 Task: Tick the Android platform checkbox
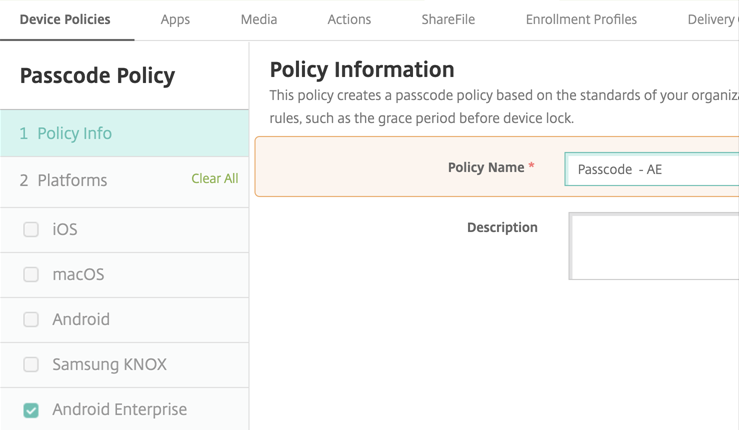tap(31, 320)
